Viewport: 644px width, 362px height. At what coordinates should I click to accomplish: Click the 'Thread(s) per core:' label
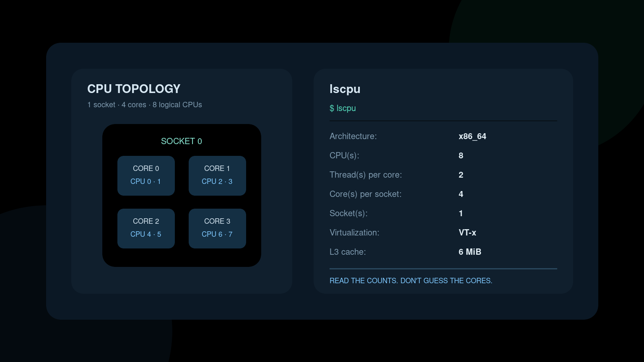(366, 175)
